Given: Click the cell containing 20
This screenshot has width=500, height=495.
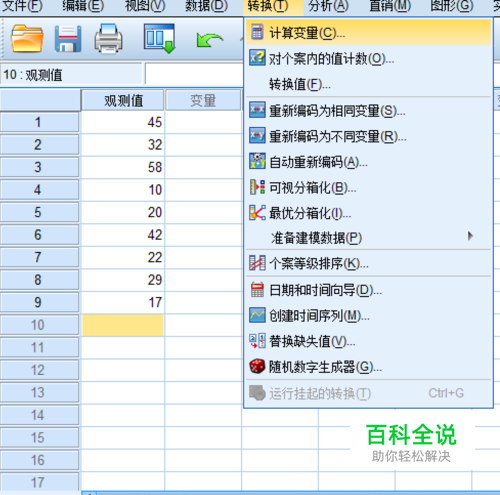Looking at the screenshot, I should (123, 212).
